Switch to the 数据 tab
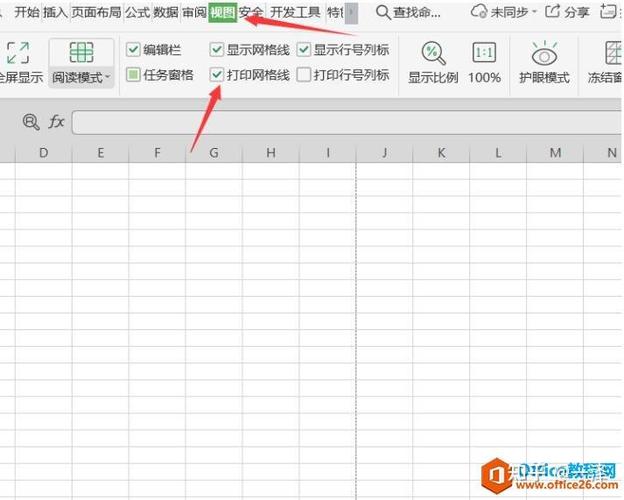This screenshot has height=500, width=624. coord(166,12)
